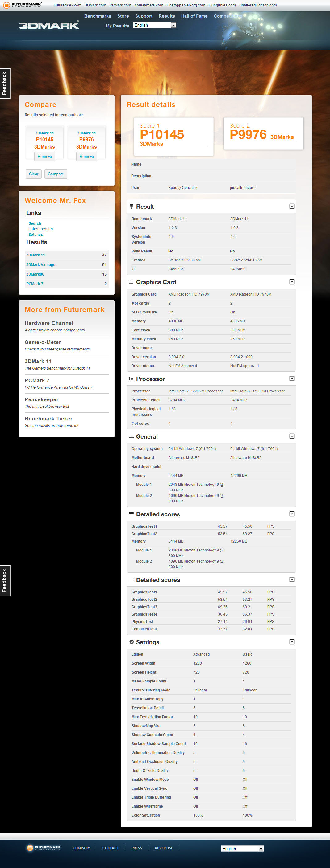
Task: Open the footer English language dropdown
Action: [242, 849]
